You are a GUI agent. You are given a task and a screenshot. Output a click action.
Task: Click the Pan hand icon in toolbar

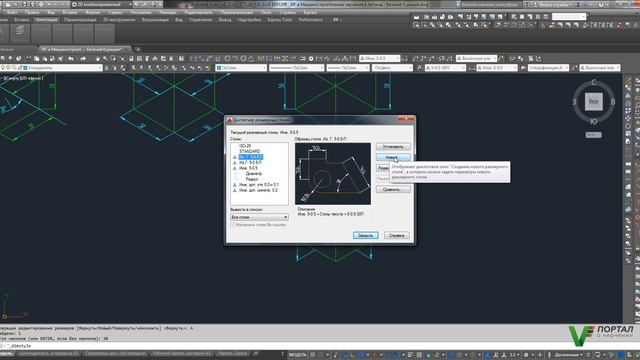97,59
